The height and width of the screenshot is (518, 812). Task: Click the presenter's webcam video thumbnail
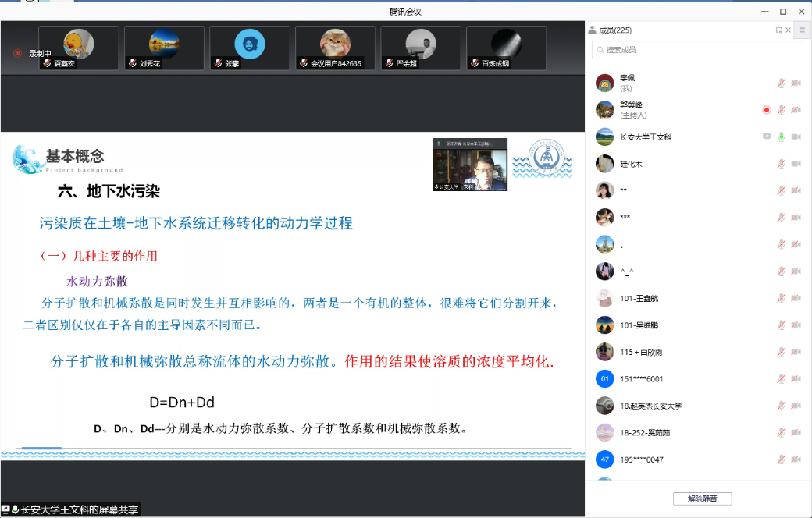470,165
